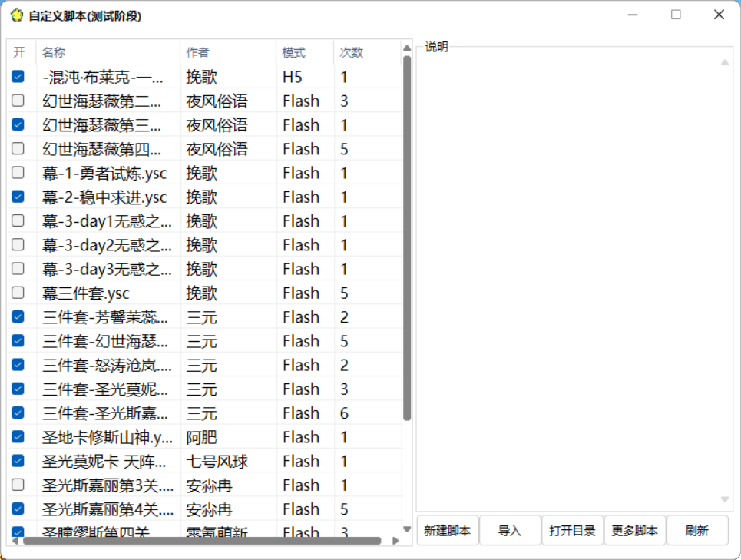Refresh the list with 刷新 button
The width and height of the screenshot is (741, 560).
[697, 531]
